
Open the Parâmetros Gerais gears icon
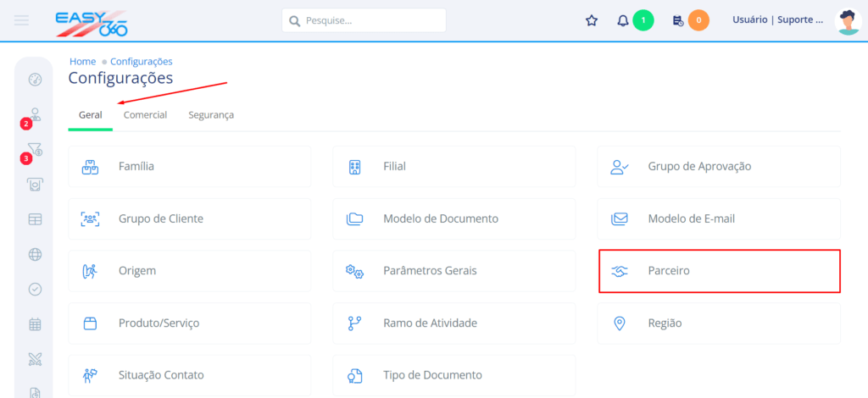[x=354, y=271]
